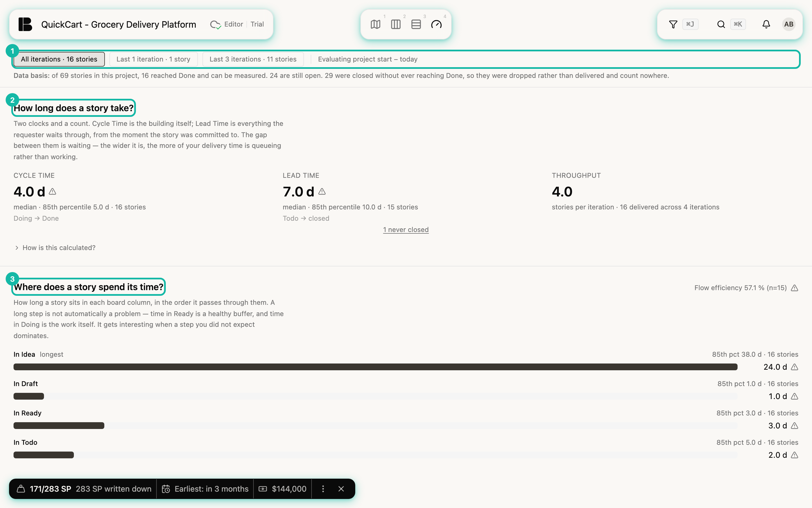Click the THROUGHPUT 4.0 value
This screenshot has width=812, height=508.
(x=562, y=192)
